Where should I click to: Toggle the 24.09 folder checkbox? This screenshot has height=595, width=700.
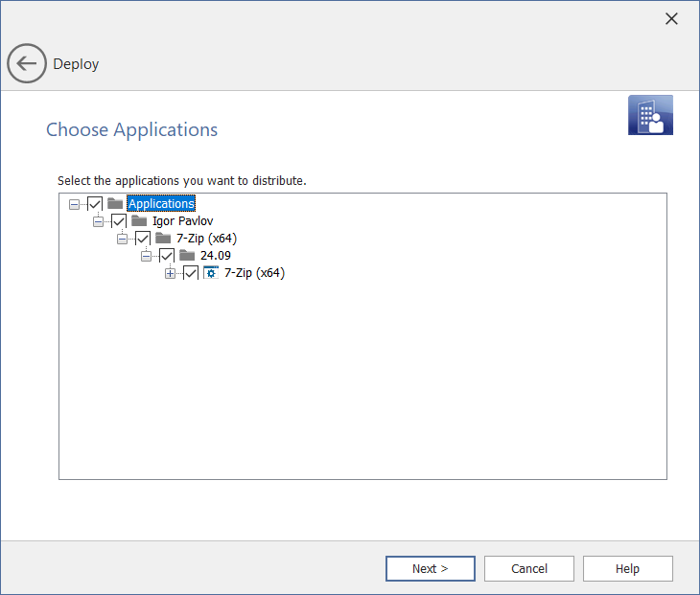click(x=167, y=256)
